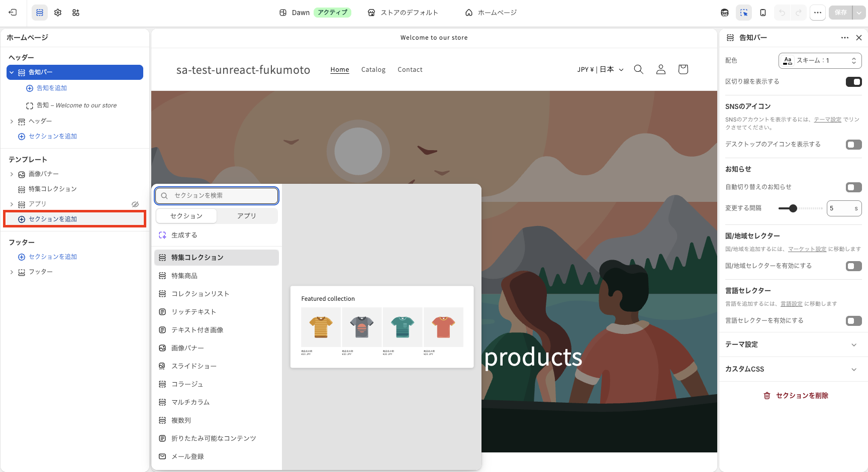Open JPY 日本 country selector
The width and height of the screenshot is (868, 472).
pyautogui.click(x=600, y=69)
